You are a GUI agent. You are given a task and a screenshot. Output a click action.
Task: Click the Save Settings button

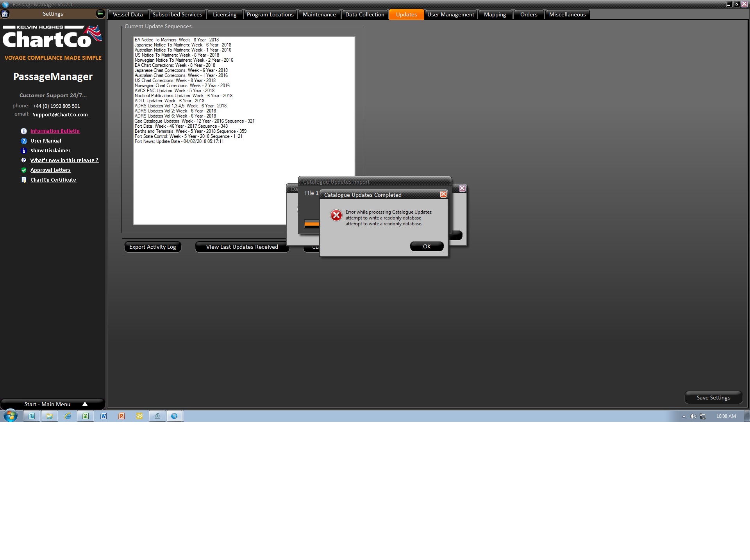click(x=713, y=398)
